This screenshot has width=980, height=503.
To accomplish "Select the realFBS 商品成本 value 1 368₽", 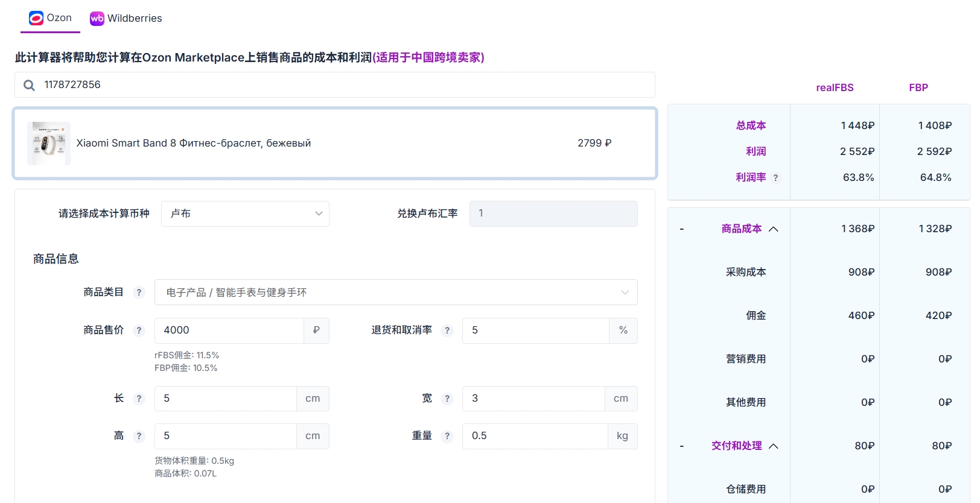I will 857,229.
